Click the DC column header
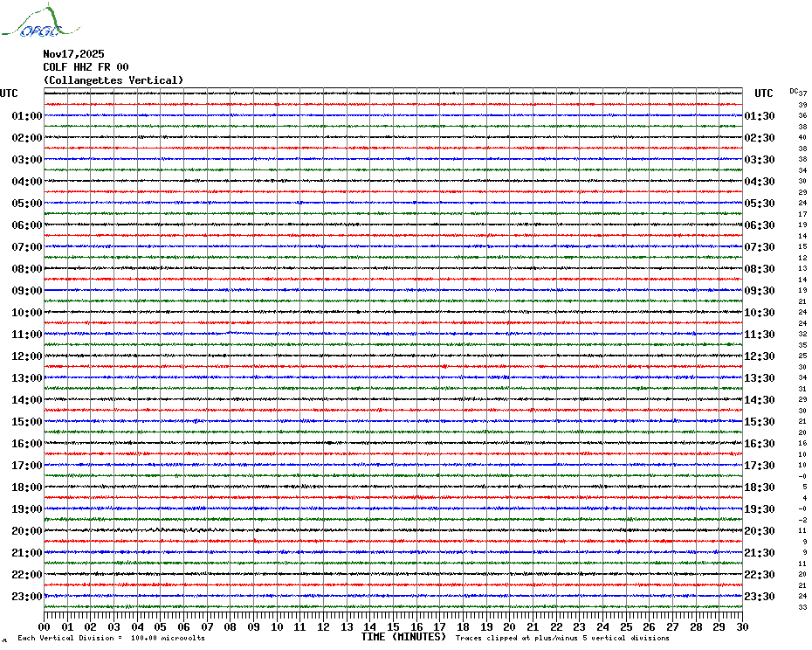This screenshot has height=650, width=812. click(794, 91)
